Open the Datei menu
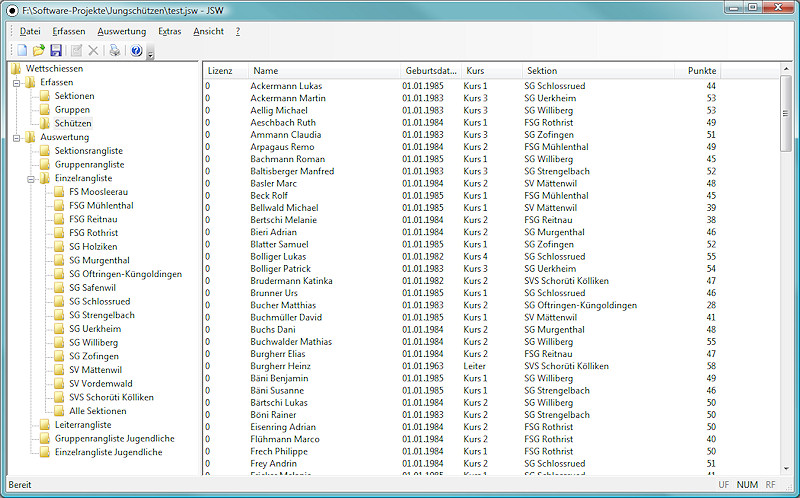This screenshot has width=800, height=498. click(x=30, y=31)
